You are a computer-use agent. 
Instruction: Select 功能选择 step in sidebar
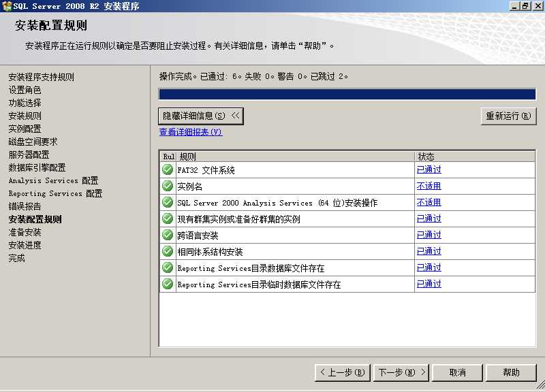click(25, 103)
